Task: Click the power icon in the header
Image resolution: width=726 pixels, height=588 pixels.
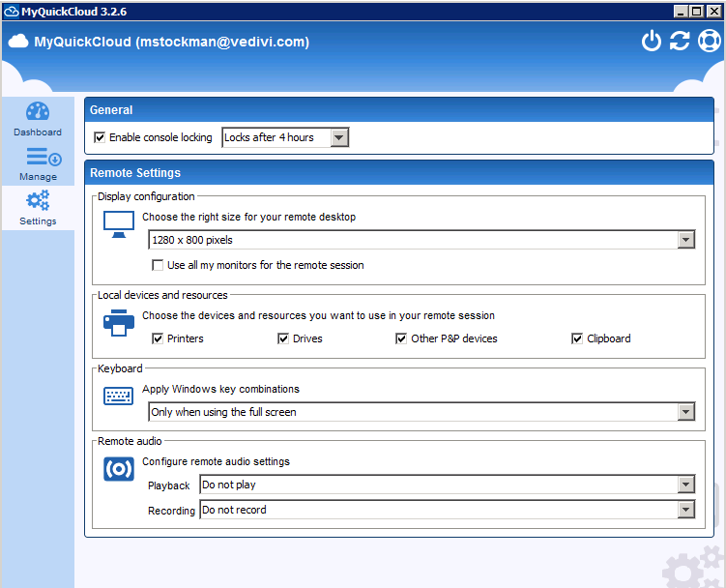Action: 651,41
